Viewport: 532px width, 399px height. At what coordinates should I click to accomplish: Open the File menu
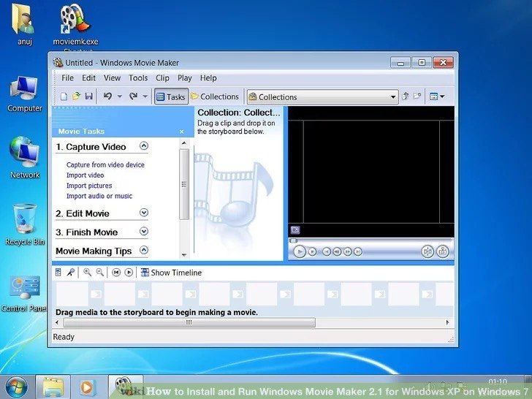click(67, 78)
